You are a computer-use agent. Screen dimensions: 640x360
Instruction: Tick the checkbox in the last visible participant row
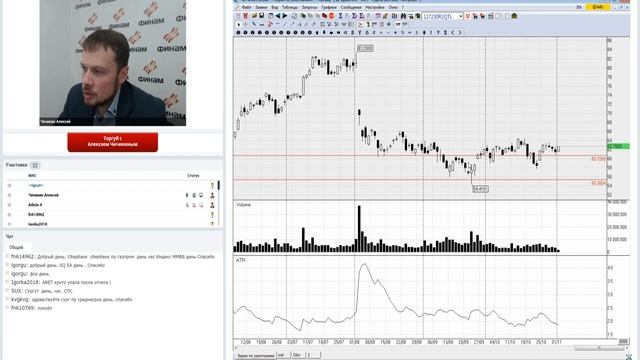(9, 224)
